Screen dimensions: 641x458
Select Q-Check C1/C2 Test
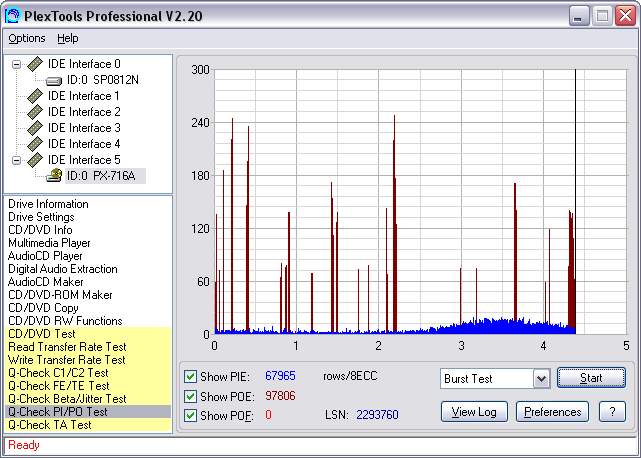click(x=88, y=373)
